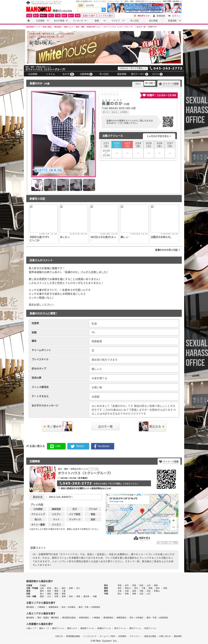Open diary entry dated 02月17日 13:40
208x644 pixels.
pos(44,224)
